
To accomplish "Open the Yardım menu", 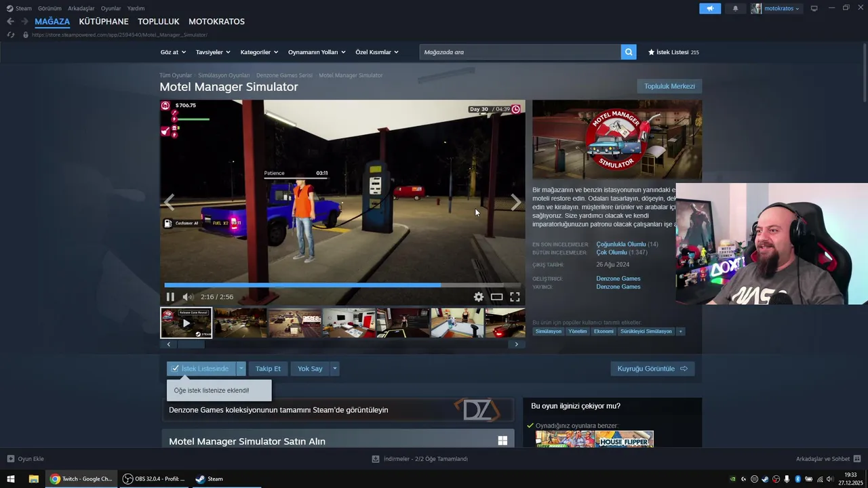I will (x=136, y=8).
